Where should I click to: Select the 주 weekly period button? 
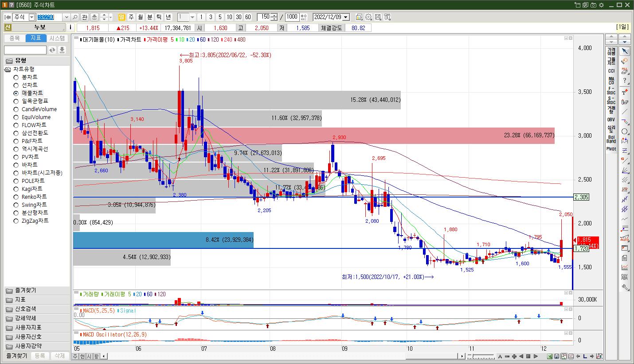131,17
